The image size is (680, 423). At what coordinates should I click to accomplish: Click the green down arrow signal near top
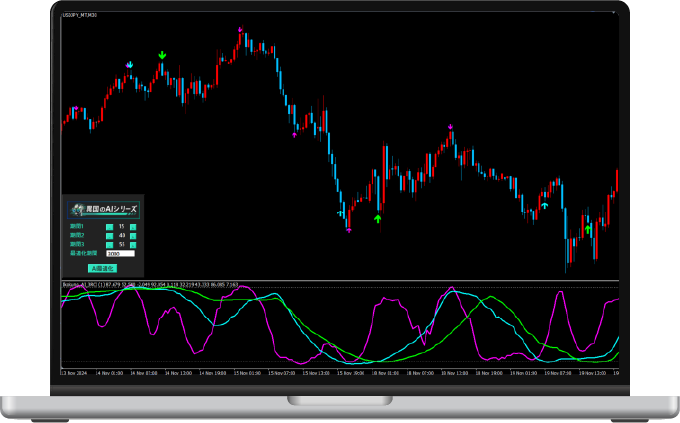pos(162,56)
